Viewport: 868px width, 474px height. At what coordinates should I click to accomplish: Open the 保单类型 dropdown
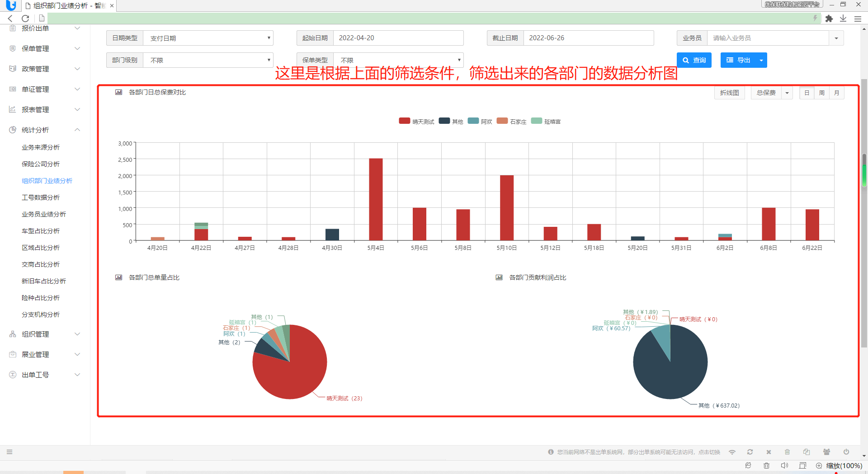398,60
